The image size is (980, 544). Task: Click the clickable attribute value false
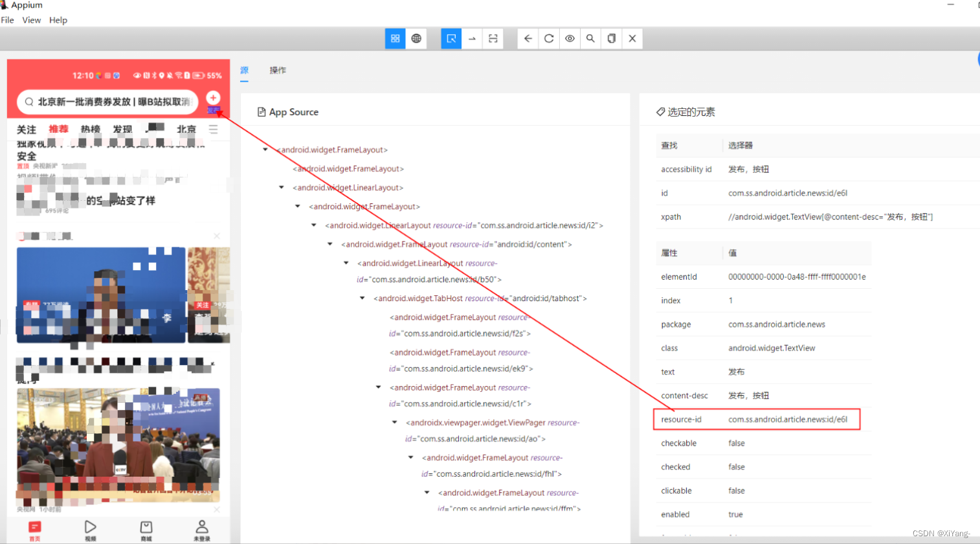pos(737,491)
